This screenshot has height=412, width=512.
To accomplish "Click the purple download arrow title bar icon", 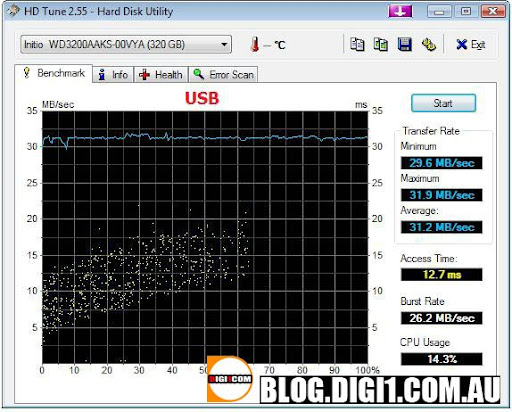I will point(400,12).
